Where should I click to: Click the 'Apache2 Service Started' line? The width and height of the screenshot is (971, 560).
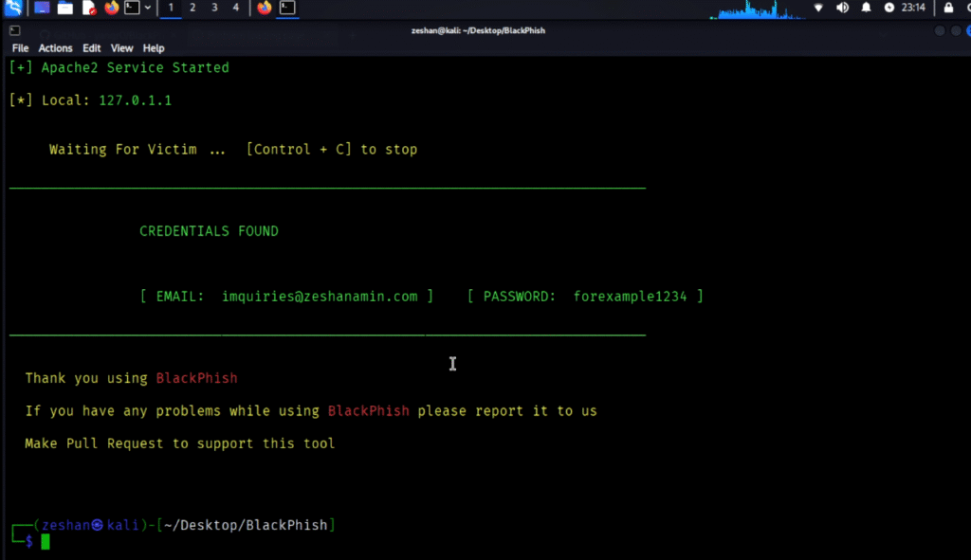[119, 68]
